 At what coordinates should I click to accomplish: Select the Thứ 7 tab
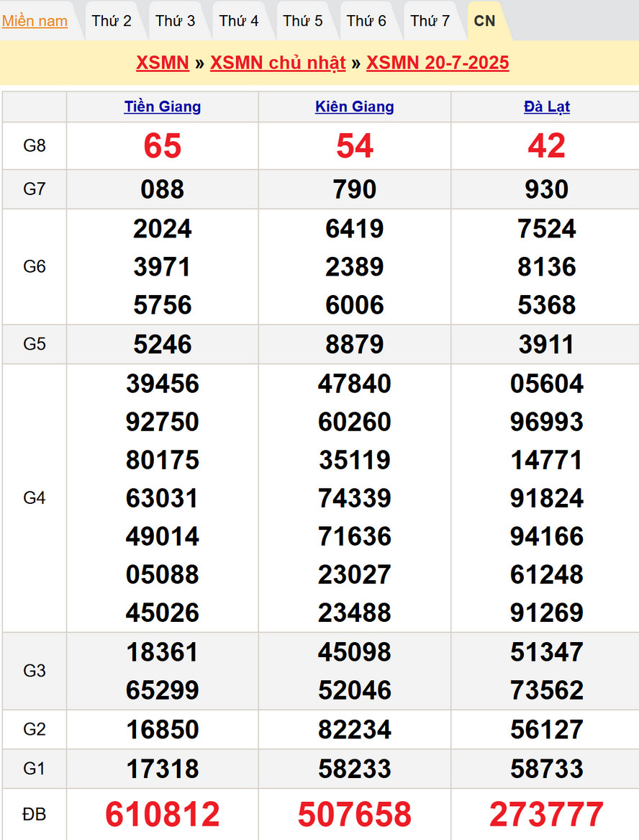point(430,21)
